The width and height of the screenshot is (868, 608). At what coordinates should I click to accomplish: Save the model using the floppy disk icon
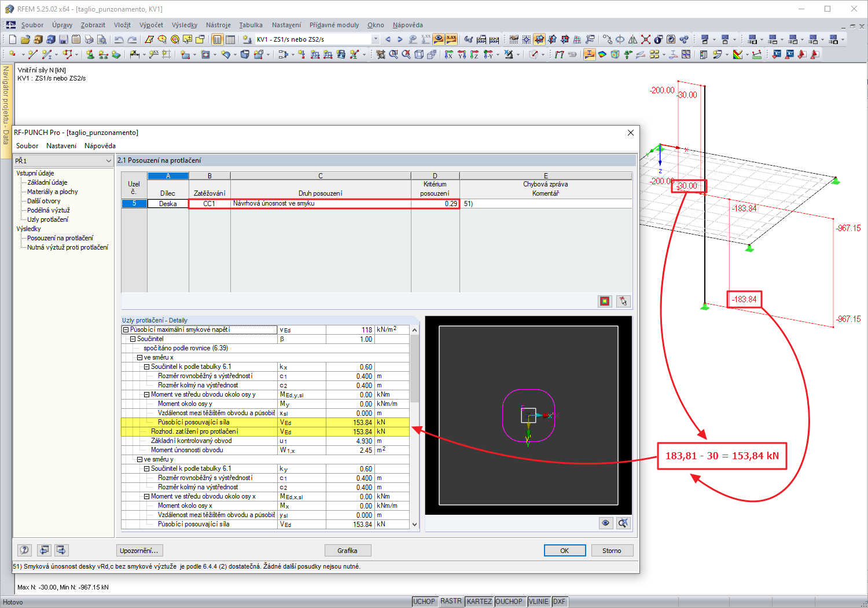point(64,39)
